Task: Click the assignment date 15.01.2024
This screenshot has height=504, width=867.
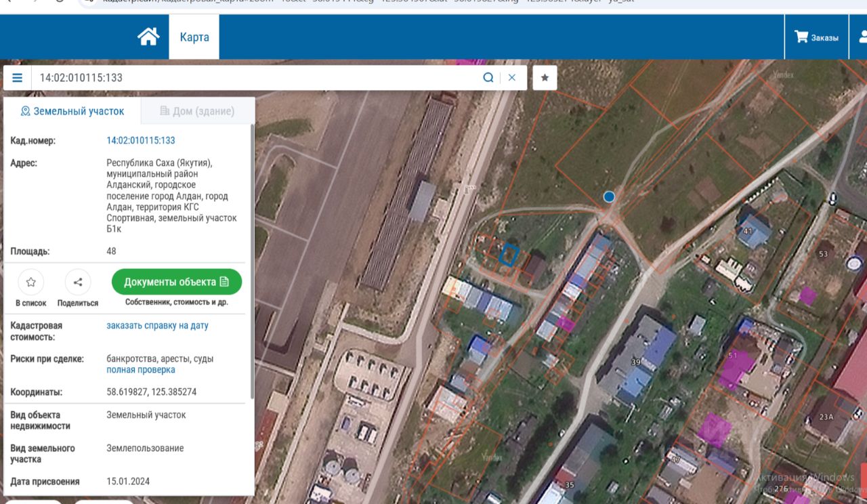Action: (x=128, y=482)
